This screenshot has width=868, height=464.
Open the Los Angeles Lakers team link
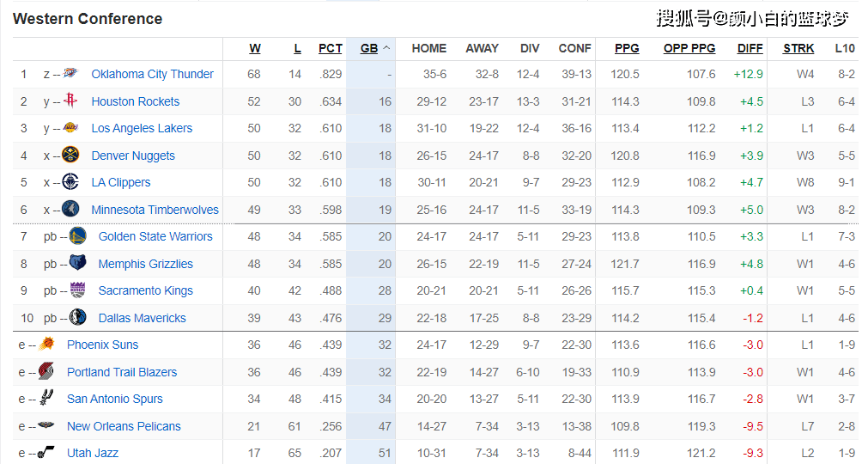pos(142,128)
